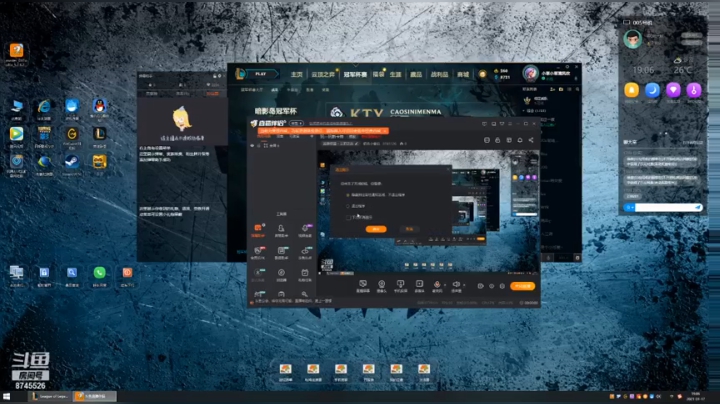Click the record icon beside stream settings
Image resolution: width=720 pixels, height=404 pixels.
480,286
